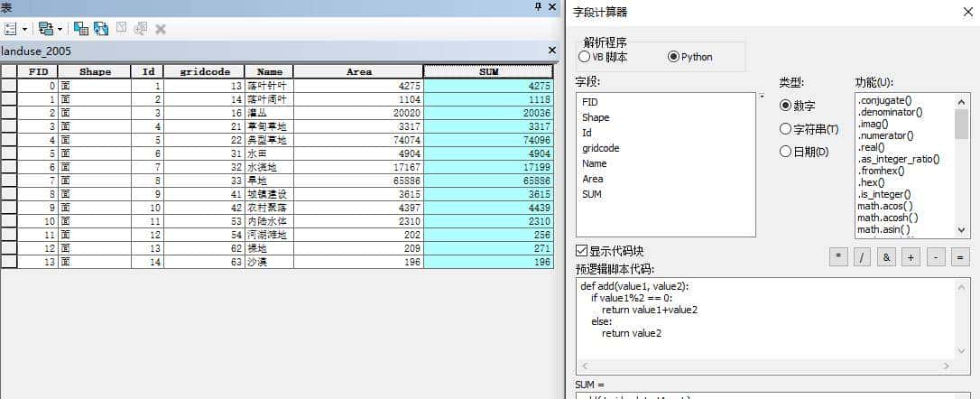Click the plus (+) operator button

click(911, 257)
